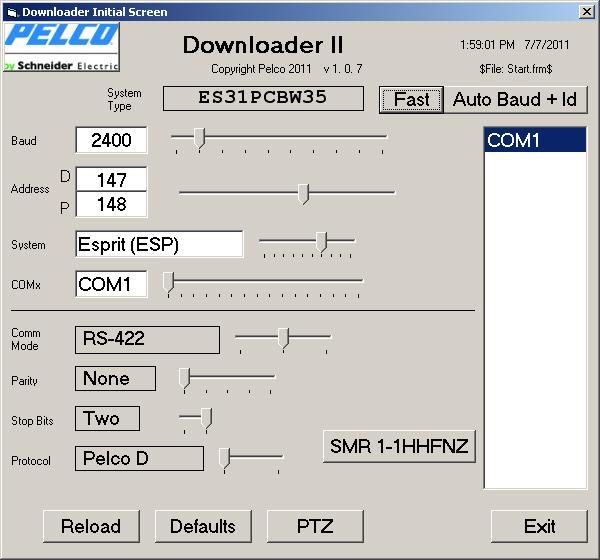The width and height of the screenshot is (600, 560).
Task: Click the Auto Baud + Id button
Action: coord(515,100)
